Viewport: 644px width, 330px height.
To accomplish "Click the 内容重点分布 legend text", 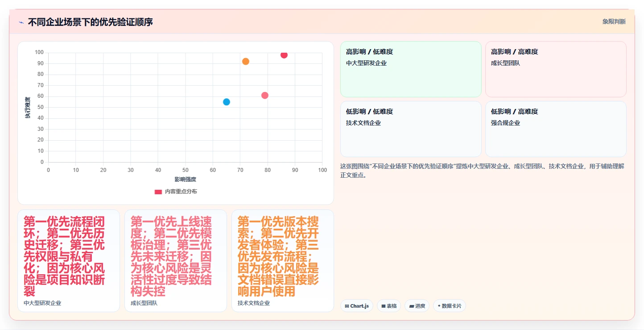I will pos(181,192).
